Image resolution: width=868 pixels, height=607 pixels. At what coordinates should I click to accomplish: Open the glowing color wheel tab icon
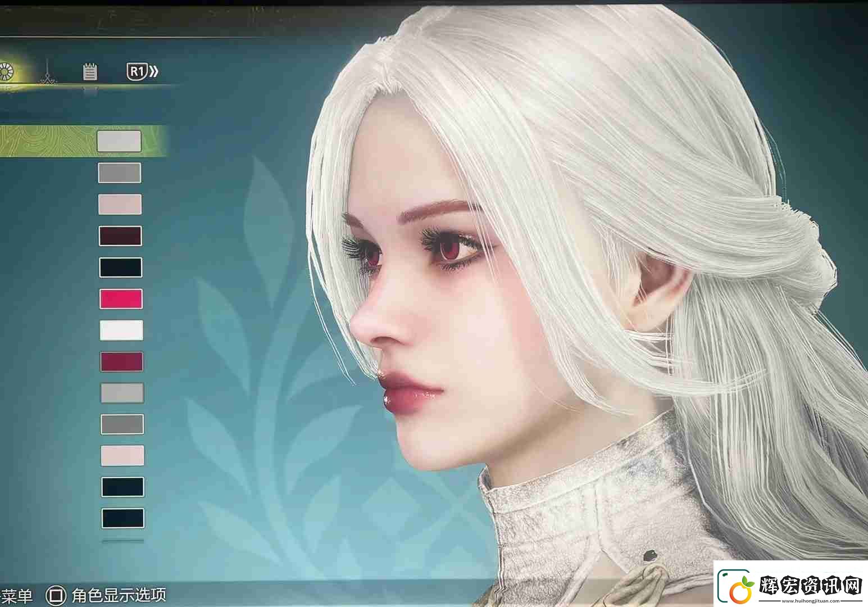pos(6,72)
